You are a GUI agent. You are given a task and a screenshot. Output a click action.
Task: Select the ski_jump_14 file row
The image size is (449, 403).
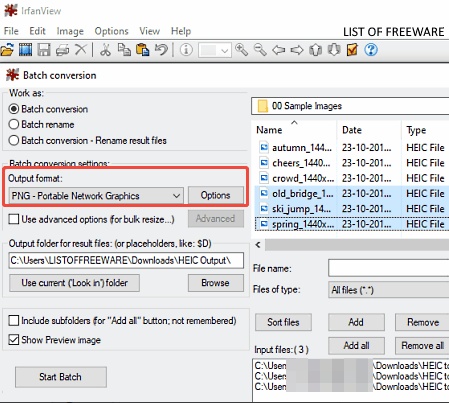coord(352,209)
